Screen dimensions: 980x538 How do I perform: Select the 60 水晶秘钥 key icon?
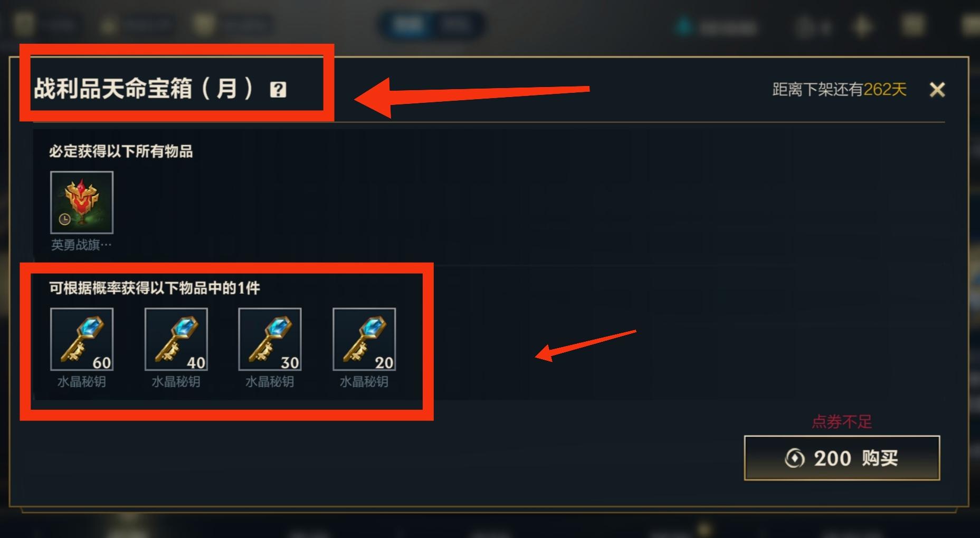82,340
